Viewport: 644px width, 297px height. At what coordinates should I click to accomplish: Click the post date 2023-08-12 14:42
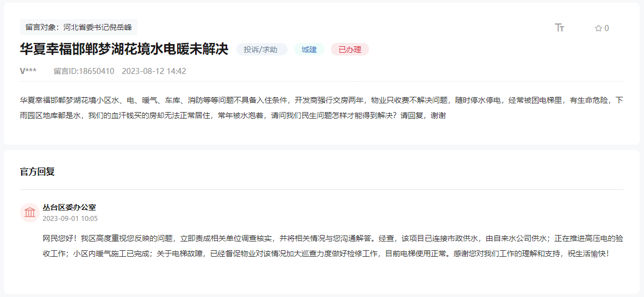coord(154,71)
